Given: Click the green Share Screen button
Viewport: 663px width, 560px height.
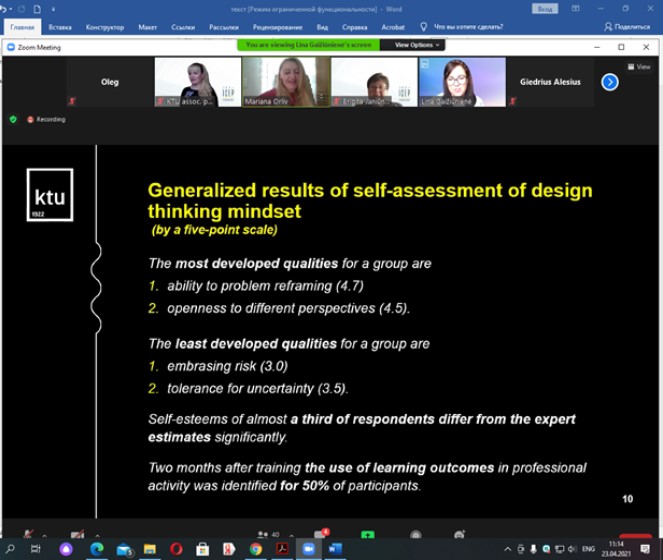Looking at the screenshot, I should (368, 535).
